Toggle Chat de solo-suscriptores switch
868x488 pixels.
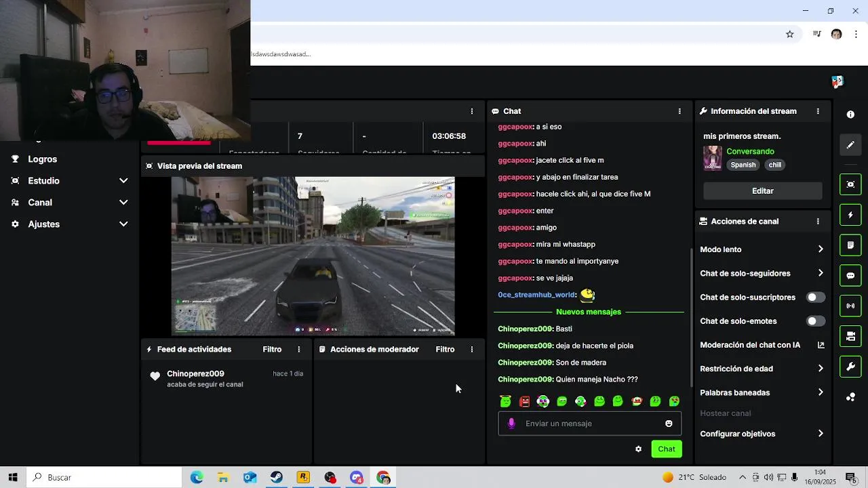(815, 298)
